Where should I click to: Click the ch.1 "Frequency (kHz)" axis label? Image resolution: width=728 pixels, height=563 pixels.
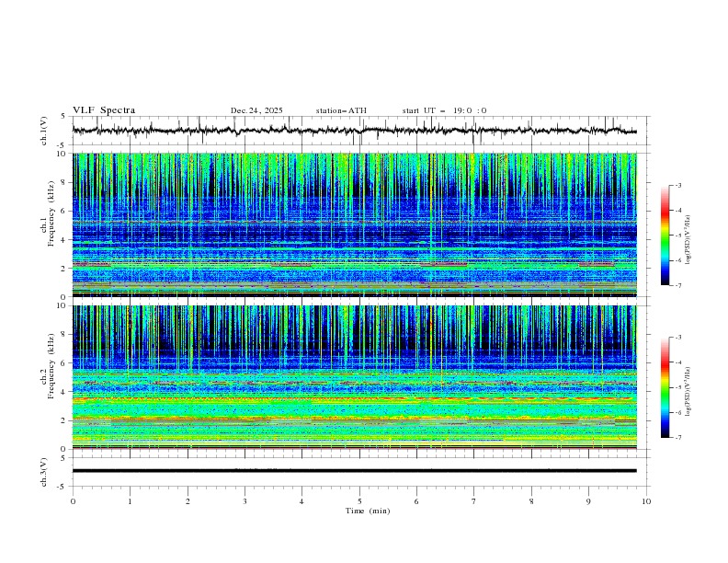[51, 213]
